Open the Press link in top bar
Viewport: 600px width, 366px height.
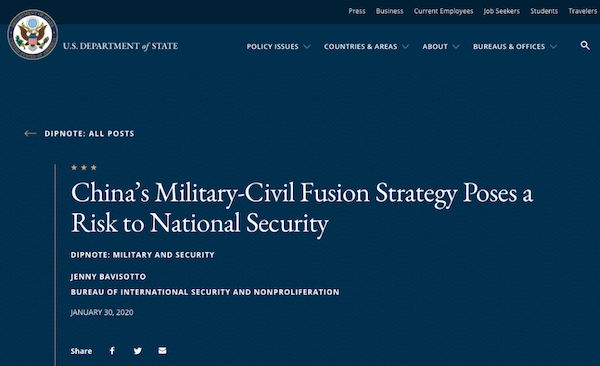pos(357,11)
